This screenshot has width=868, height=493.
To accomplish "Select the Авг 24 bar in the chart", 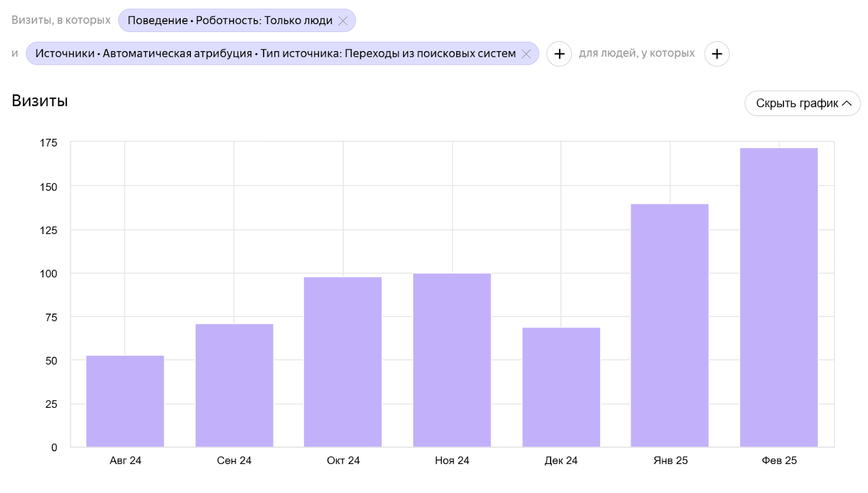I will 125,401.
